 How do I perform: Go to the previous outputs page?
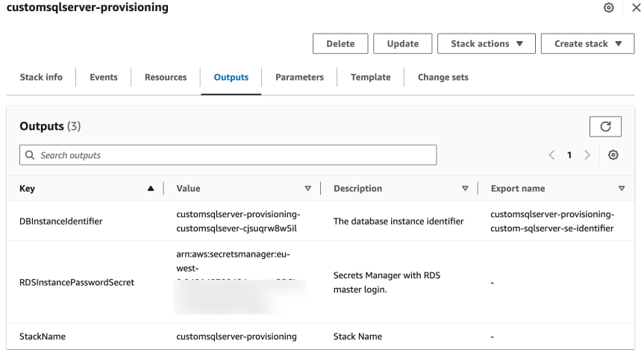[552, 155]
